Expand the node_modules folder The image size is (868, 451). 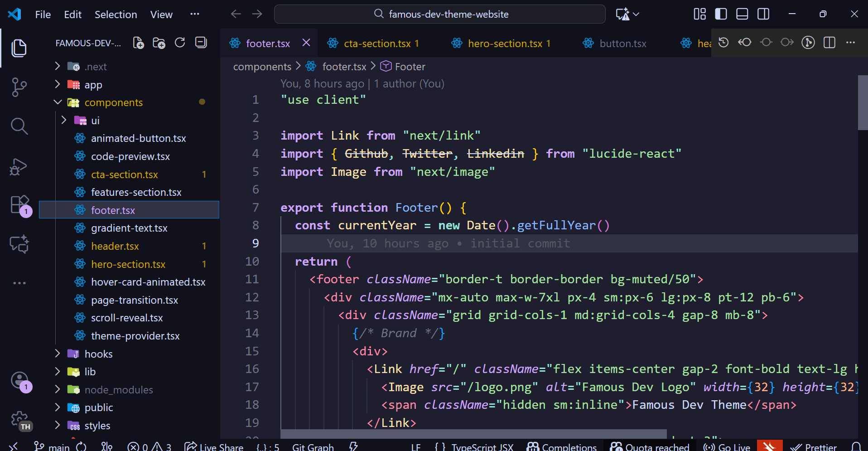tap(58, 389)
